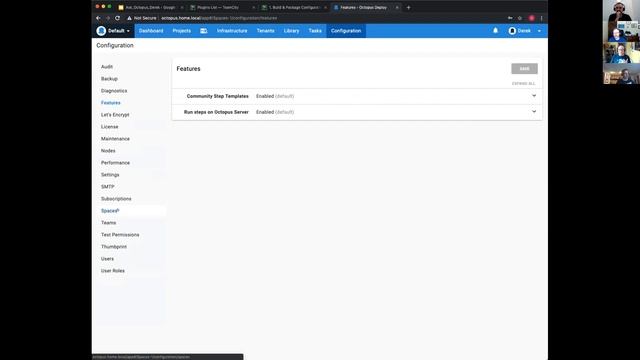Viewport: 640px width, 360px height.
Task: Select the Configuration top menu item
Action: pyautogui.click(x=346, y=31)
